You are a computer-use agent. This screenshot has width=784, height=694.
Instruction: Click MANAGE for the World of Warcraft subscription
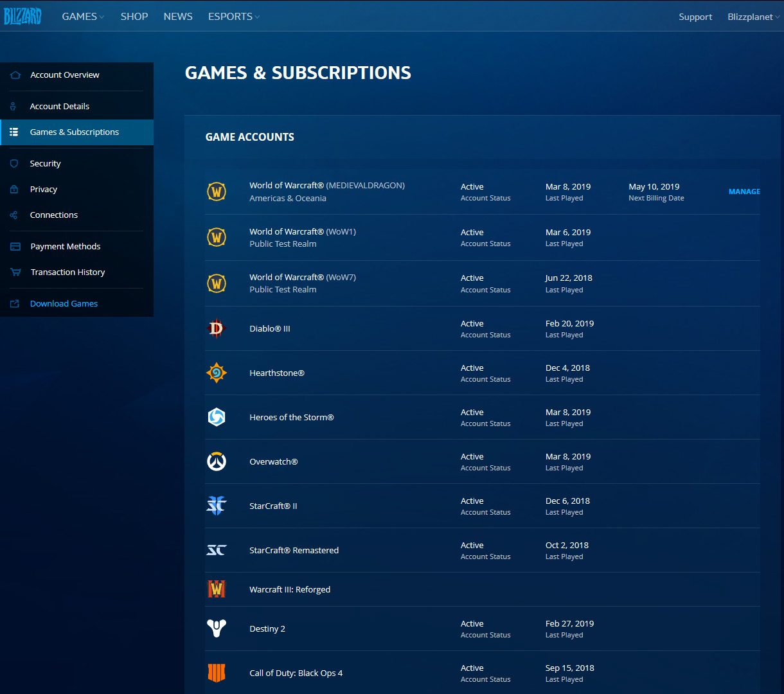coord(744,191)
